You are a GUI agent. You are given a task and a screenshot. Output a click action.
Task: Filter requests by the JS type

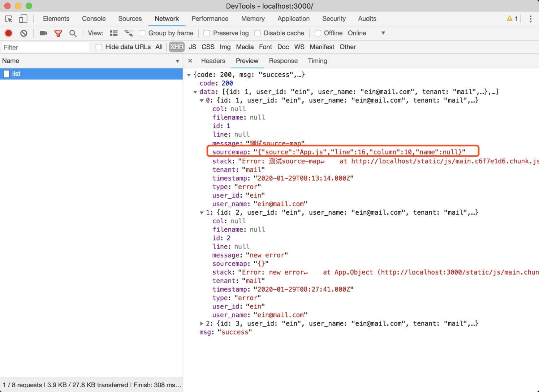[x=193, y=47]
